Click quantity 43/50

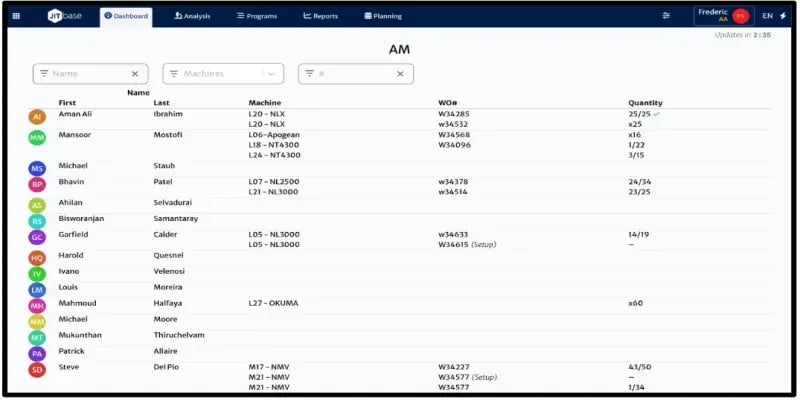click(640, 367)
